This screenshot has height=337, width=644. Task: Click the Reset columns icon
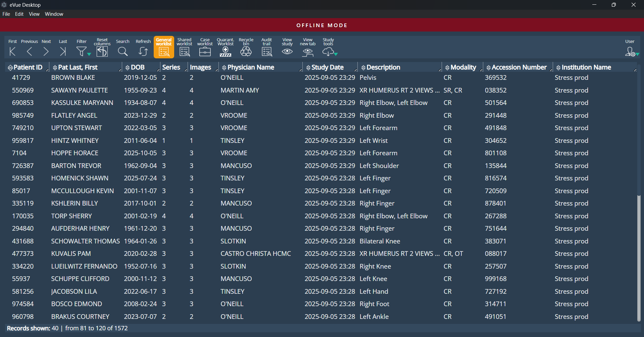tap(102, 51)
